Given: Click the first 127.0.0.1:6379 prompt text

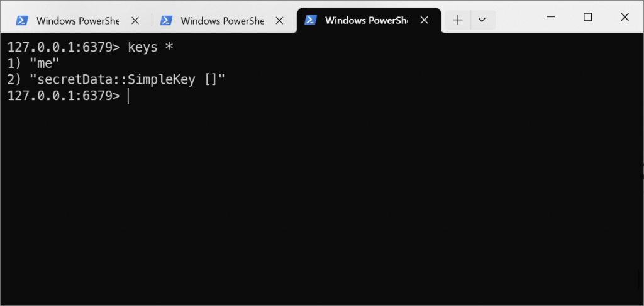Looking at the screenshot, I should (64, 47).
